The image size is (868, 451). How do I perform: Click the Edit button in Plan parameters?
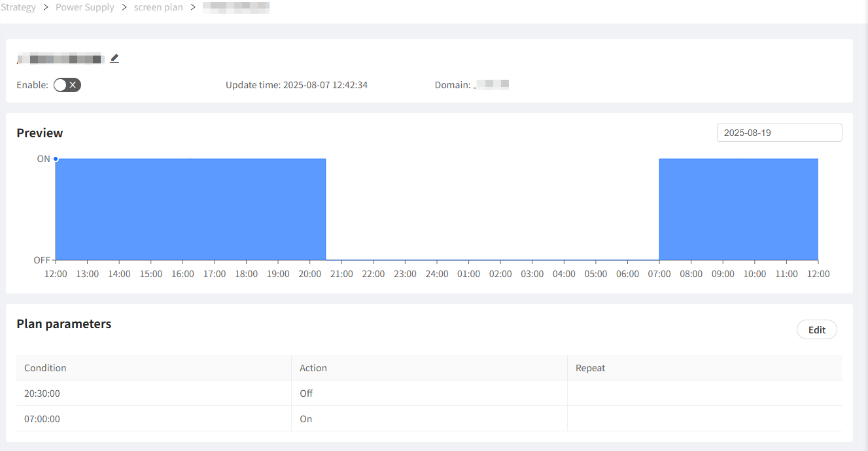pos(816,329)
